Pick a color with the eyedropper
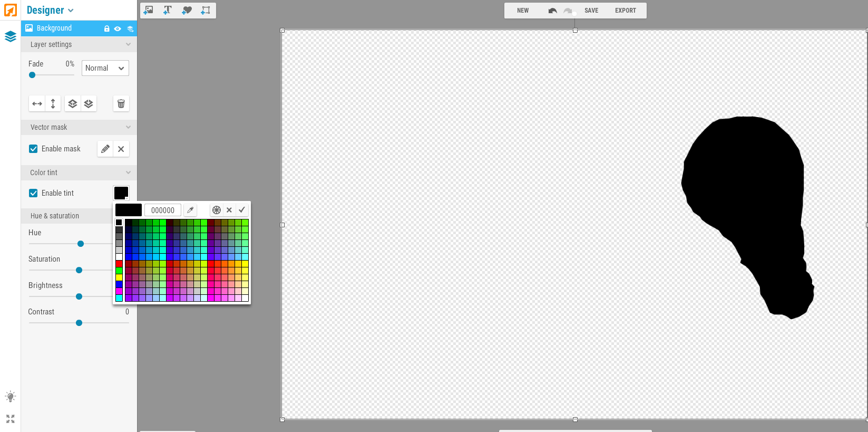Viewport: 868px width, 432px height. pyautogui.click(x=190, y=210)
